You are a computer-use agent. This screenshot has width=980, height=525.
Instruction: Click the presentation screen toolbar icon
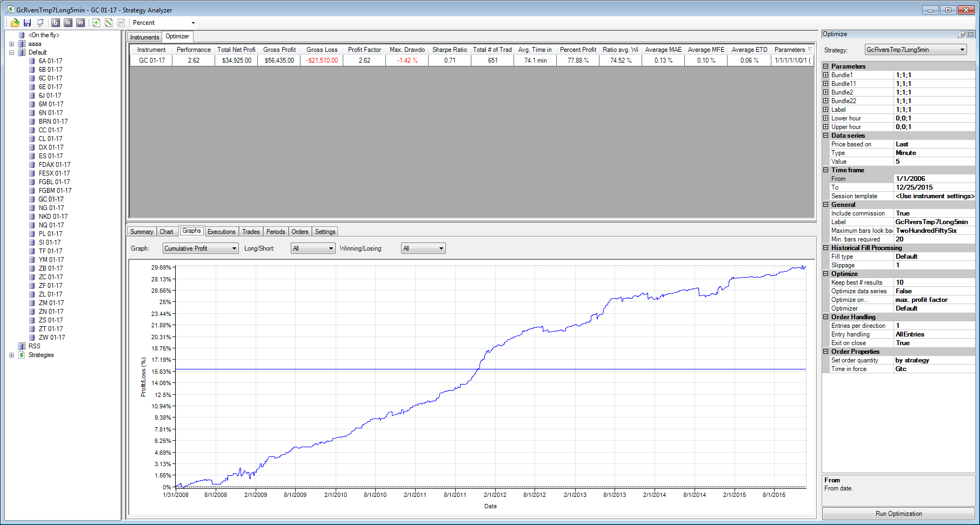(40, 23)
